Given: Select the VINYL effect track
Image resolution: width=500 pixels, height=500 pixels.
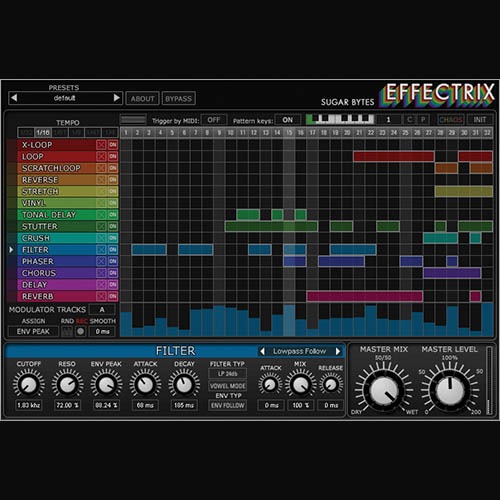Looking at the screenshot, I should tap(57, 203).
